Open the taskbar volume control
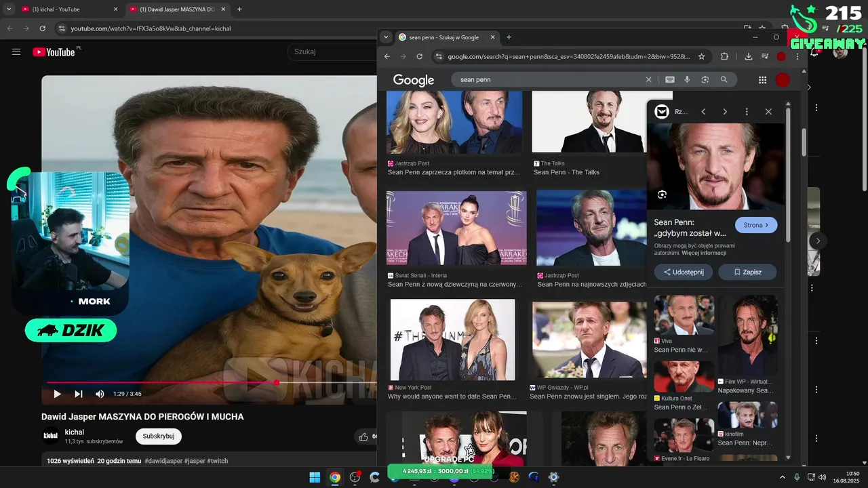 823,477
